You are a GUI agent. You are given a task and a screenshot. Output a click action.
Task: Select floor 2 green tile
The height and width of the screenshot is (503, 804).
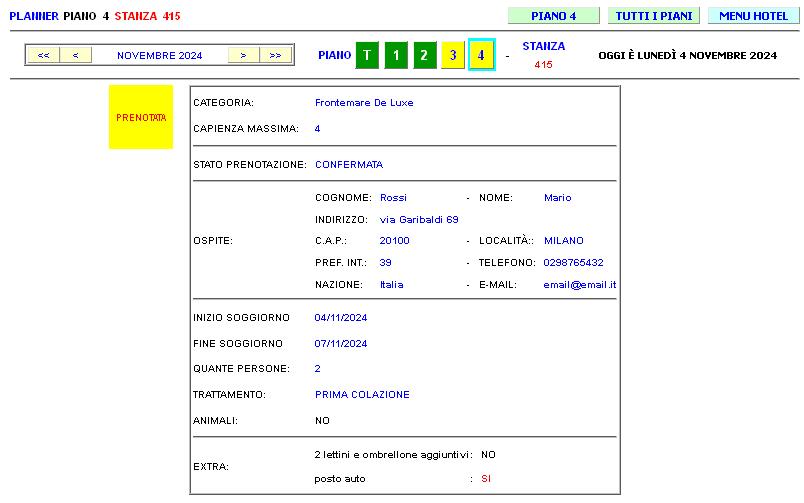[425, 55]
